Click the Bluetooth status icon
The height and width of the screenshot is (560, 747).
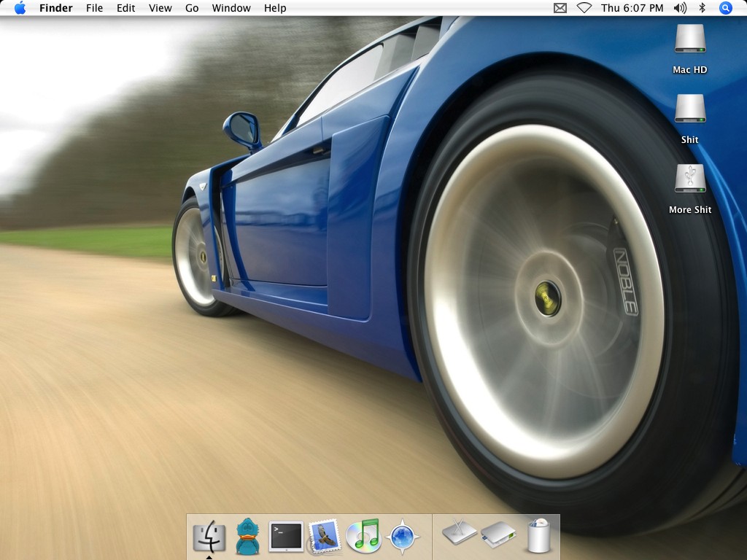pyautogui.click(x=703, y=8)
